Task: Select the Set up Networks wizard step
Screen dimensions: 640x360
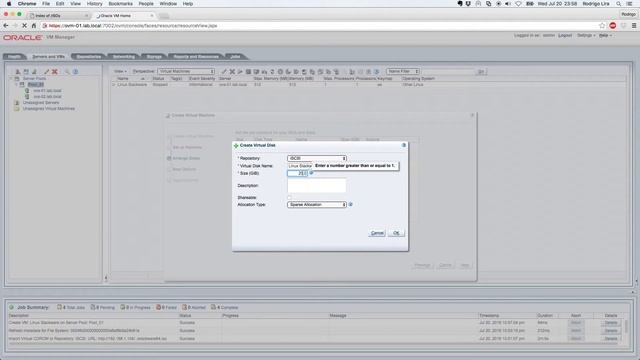Action: [187, 147]
